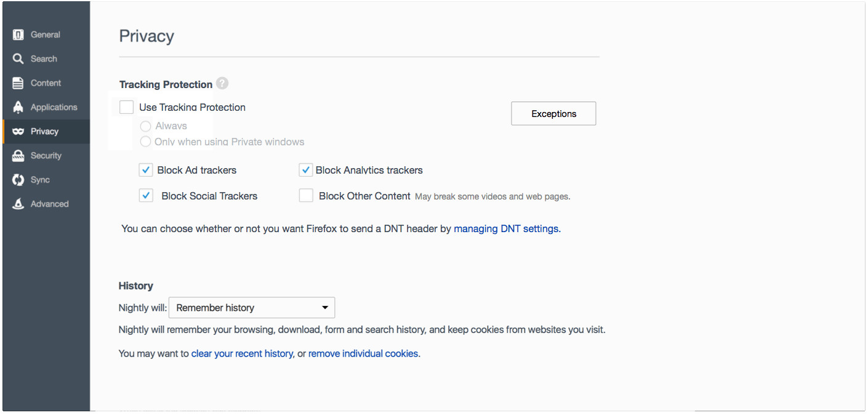Select Only when using Private windows
This screenshot has height=415, width=868.
point(146,142)
